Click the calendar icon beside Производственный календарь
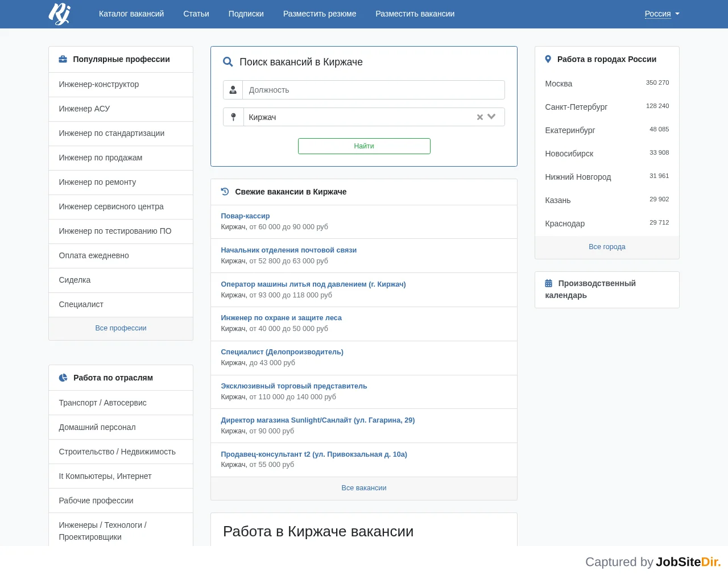The width and height of the screenshot is (728, 579). click(549, 283)
